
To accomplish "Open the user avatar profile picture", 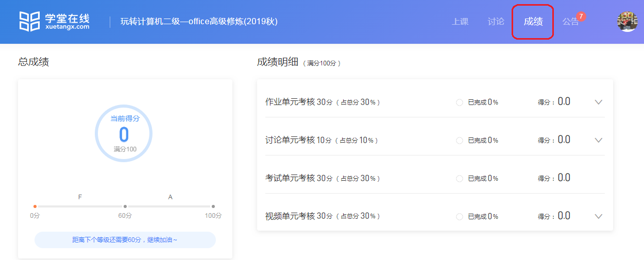I will (627, 21).
